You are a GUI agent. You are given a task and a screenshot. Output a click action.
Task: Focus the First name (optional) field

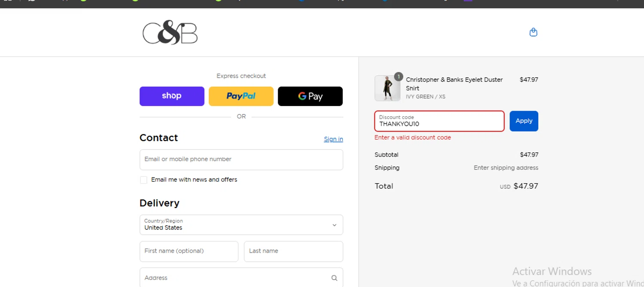(189, 251)
